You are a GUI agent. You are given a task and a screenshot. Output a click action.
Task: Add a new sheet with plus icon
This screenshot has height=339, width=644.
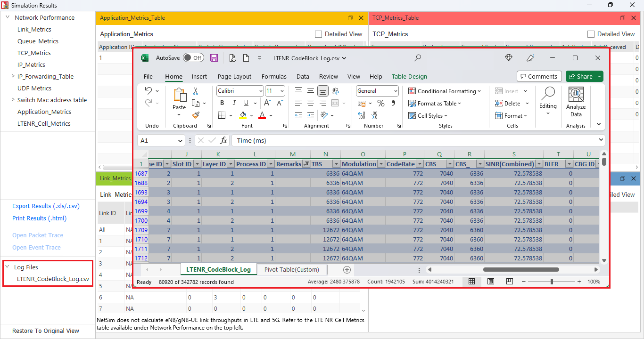pos(347,270)
